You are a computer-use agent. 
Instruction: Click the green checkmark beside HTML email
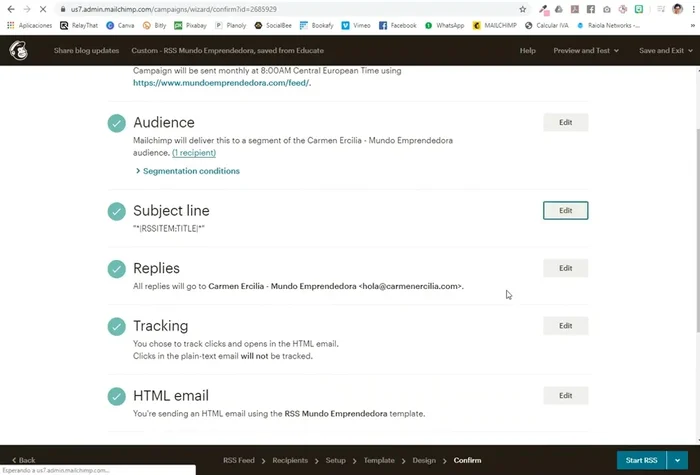click(117, 396)
